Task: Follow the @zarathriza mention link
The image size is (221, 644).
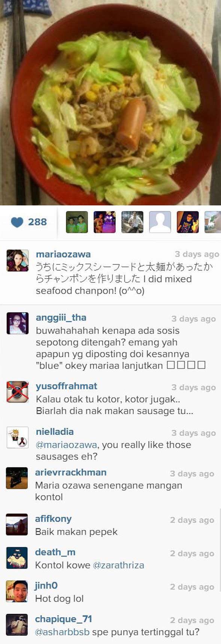Action: (x=118, y=565)
